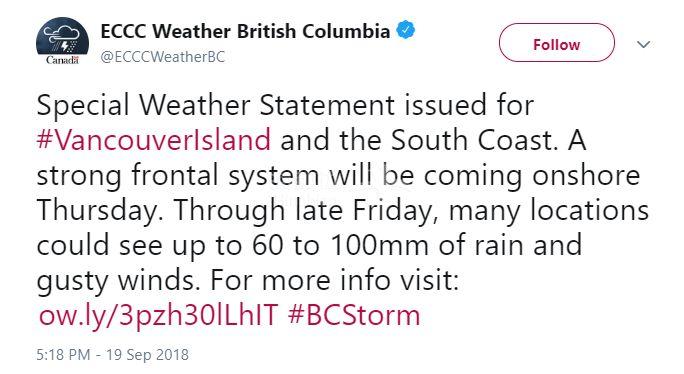Image resolution: width=684 pixels, height=374 pixels.
Task: Click the 19 Sep 2018 date
Action: (x=147, y=354)
